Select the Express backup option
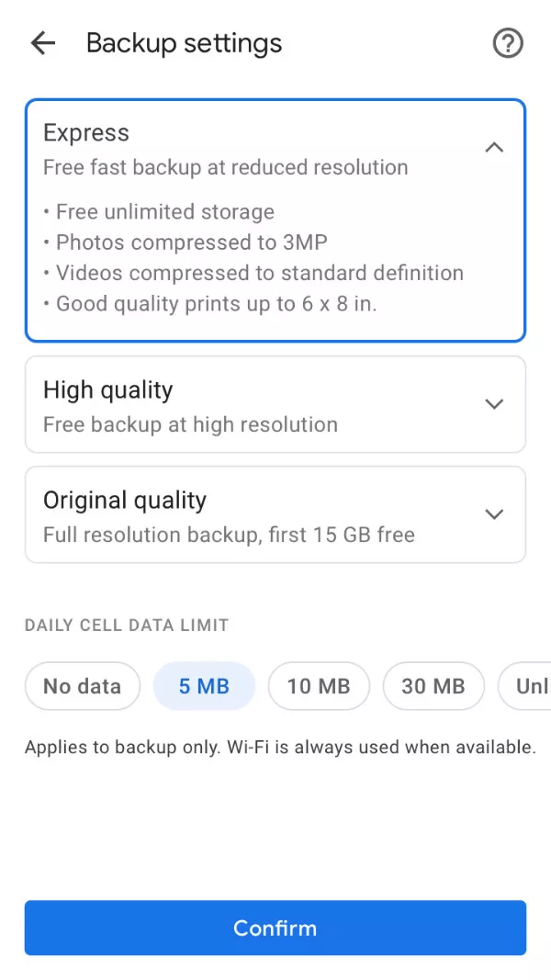The width and height of the screenshot is (551, 980). coord(275,218)
